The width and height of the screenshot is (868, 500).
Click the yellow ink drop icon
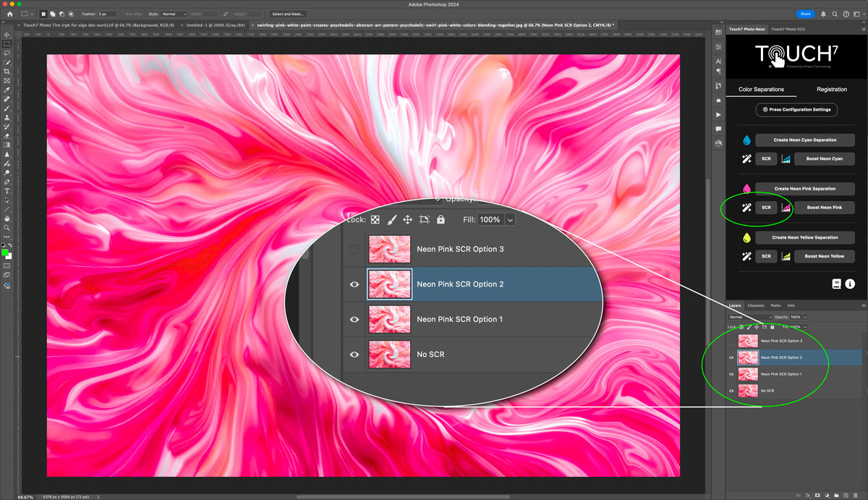(x=746, y=237)
